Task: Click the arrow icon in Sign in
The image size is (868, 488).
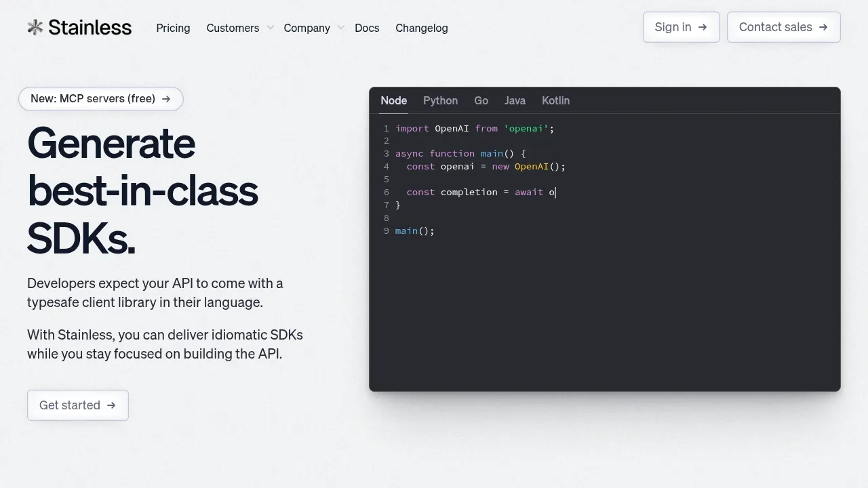Action: (x=703, y=27)
